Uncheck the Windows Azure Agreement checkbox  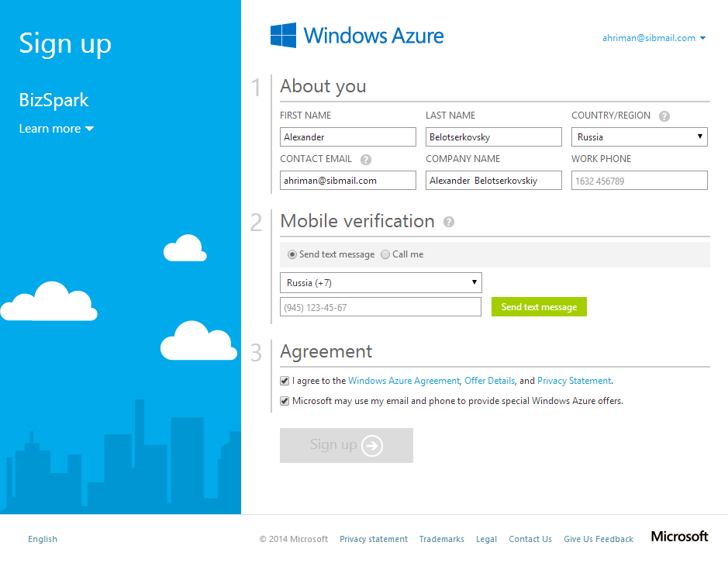pyautogui.click(x=285, y=381)
